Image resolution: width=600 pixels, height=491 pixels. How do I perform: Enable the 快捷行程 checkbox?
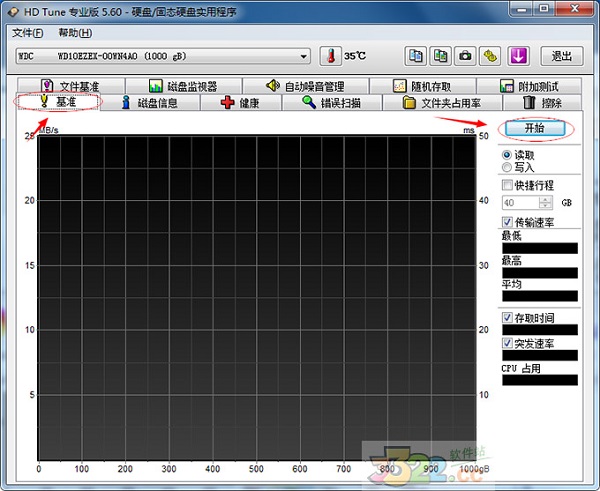point(507,186)
